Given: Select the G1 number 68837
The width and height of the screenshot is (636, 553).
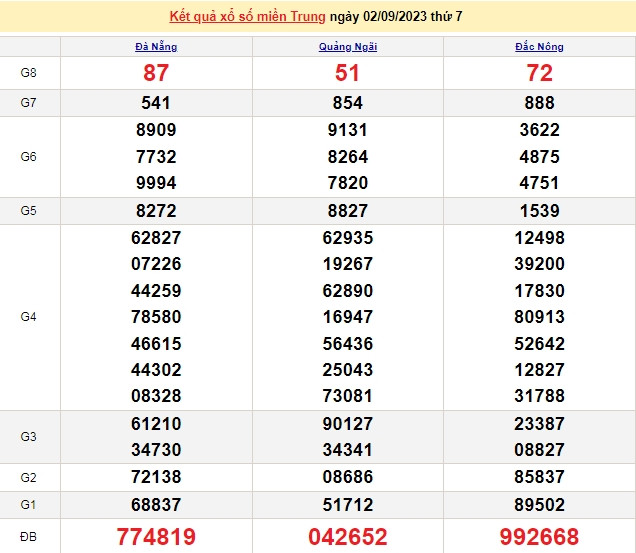Looking at the screenshot, I should click(156, 505).
